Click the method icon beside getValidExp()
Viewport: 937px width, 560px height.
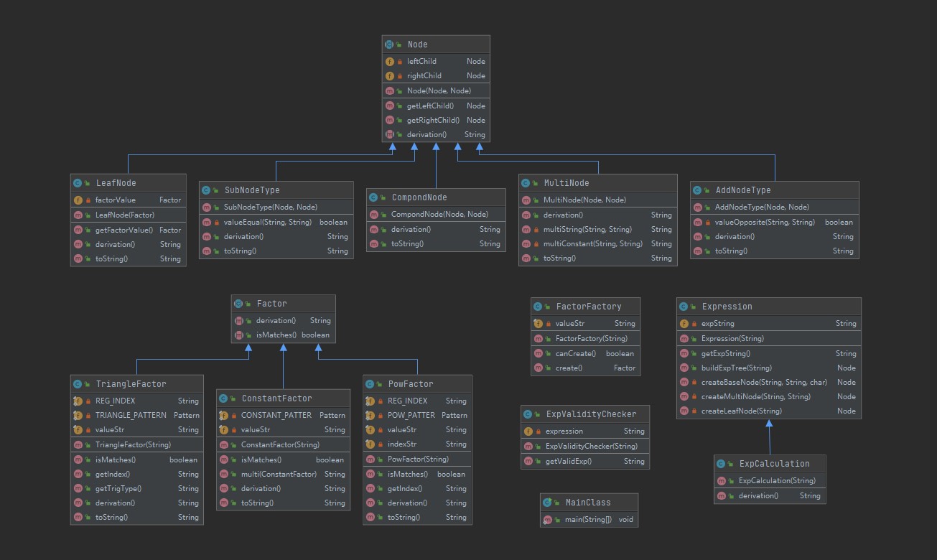point(529,461)
